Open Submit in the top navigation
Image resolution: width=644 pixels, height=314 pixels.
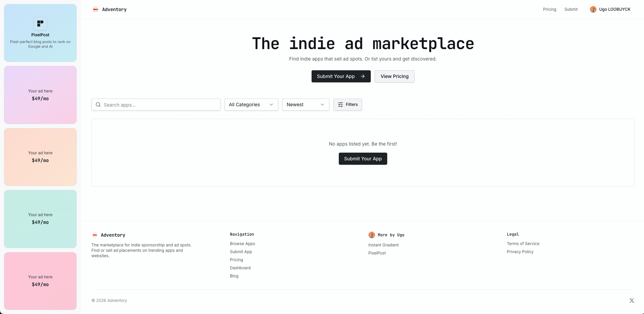point(571,9)
